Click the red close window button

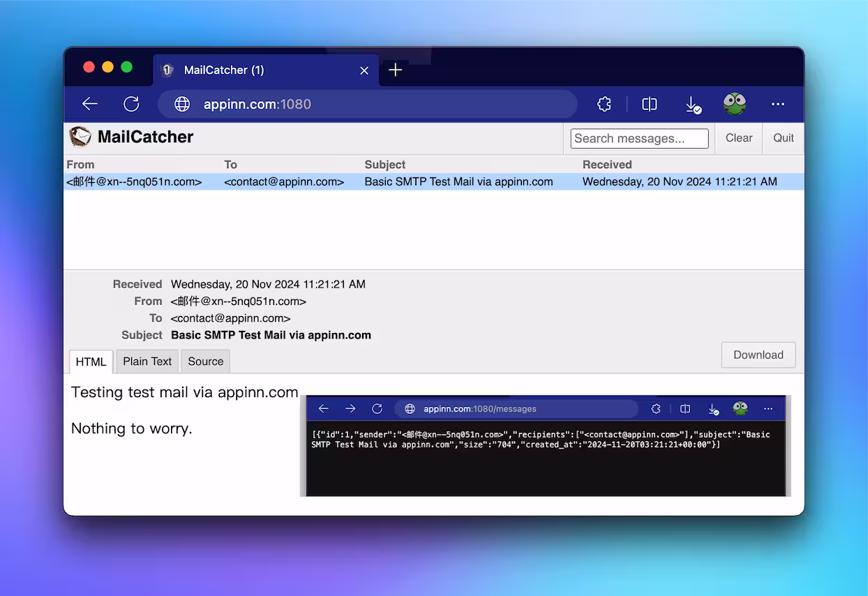[x=89, y=67]
